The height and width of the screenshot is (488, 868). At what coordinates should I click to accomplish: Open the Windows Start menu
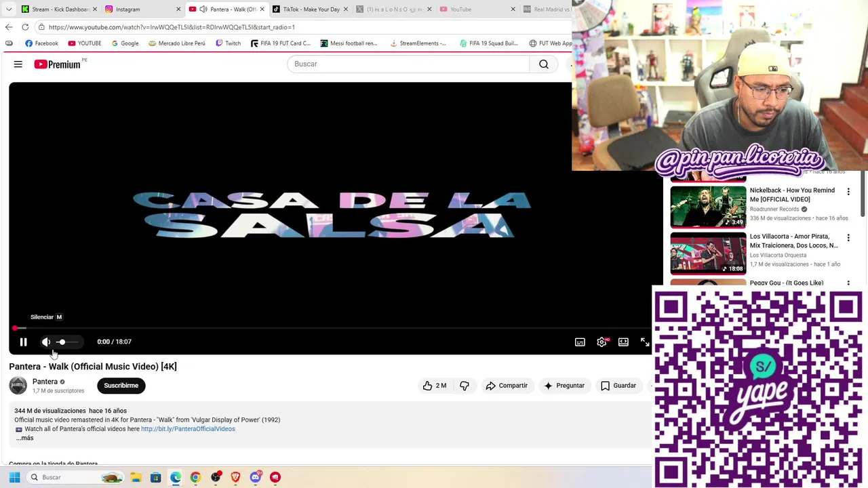(x=14, y=477)
